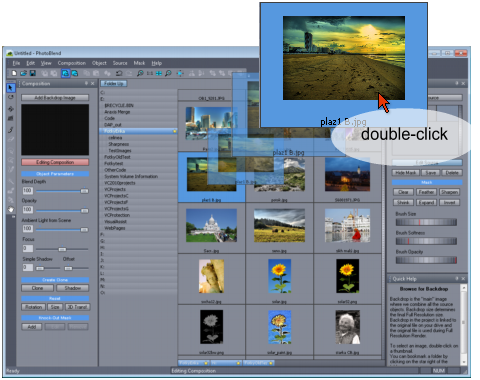
Task: Close the Composition panel
Action: click(x=93, y=83)
